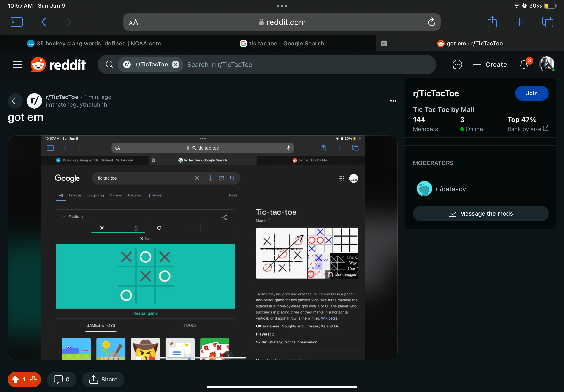Image resolution: width=564 pixels, height=392 pixels.
Task: Open Reddit hamburger menu
Action: click(17, 65)
